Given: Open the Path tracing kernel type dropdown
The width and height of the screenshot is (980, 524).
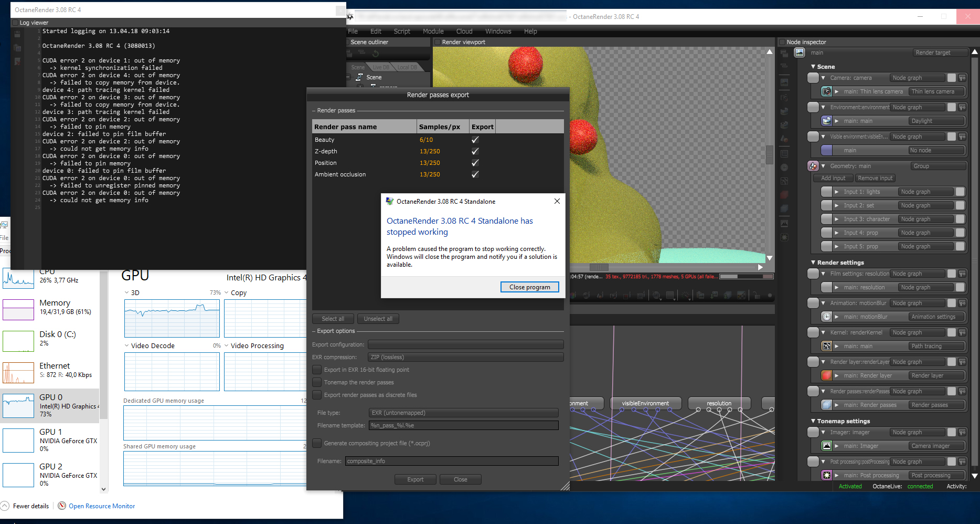Looking at the screenshot, I should coord(937,346).
